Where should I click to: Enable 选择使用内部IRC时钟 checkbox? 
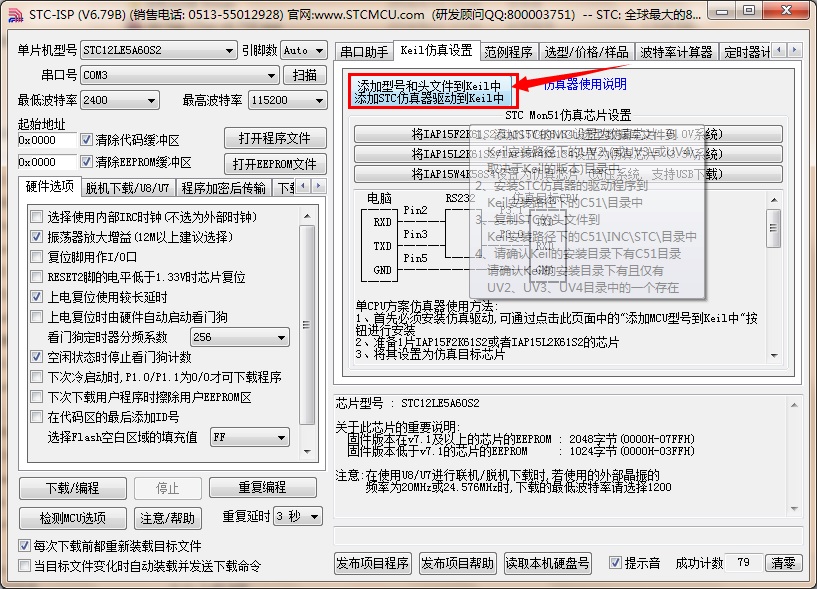pyautogui.click(x=36, y=217)
